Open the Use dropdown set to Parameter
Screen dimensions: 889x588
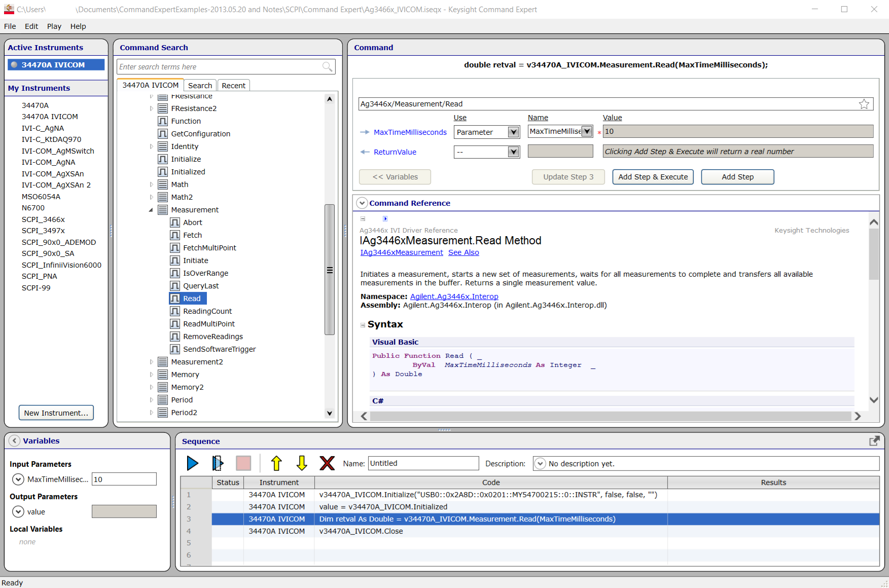pos(513,132)
